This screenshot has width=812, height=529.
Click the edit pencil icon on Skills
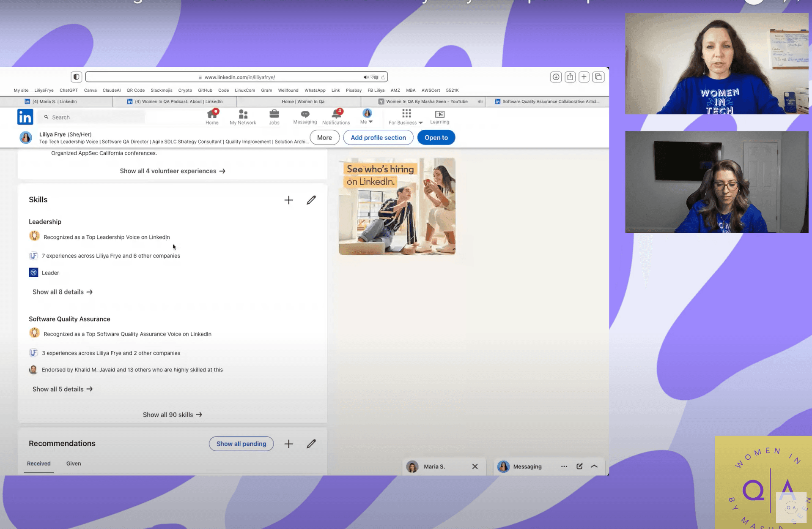coord(311,199)
